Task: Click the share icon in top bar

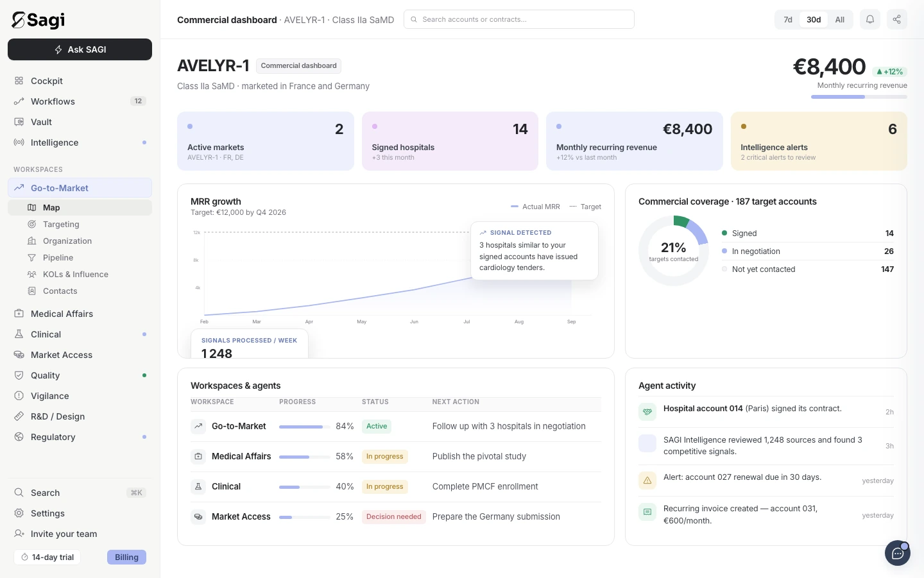Action: [x=897, y=20]
